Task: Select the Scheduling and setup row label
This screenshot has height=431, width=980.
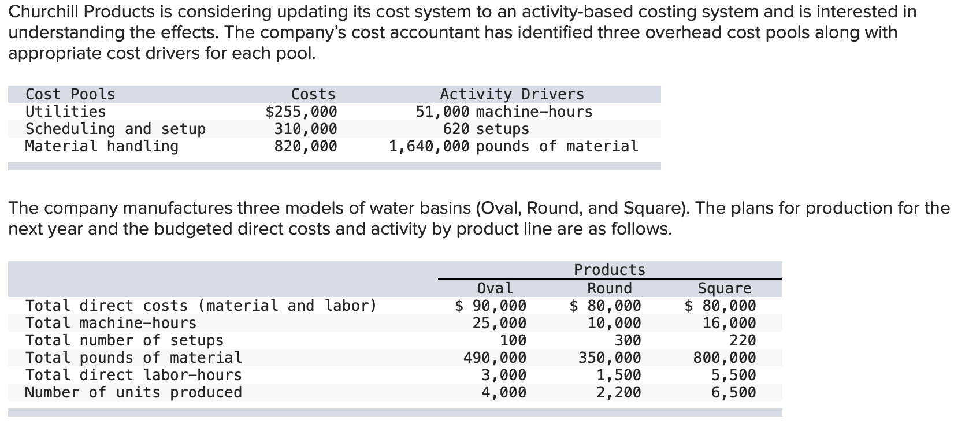Action: 116,129
